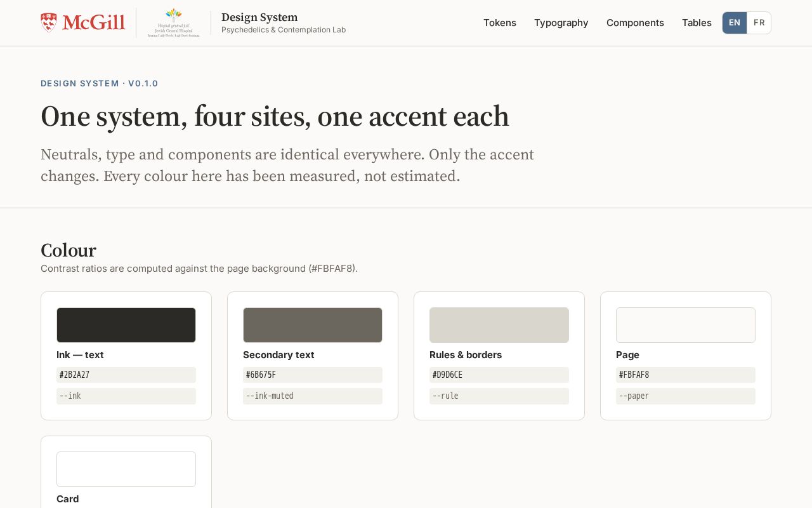Click the main headline 'One system, four sites'
Image resolution: width=812 pixels, height=508 pixels.
[275, 117]
